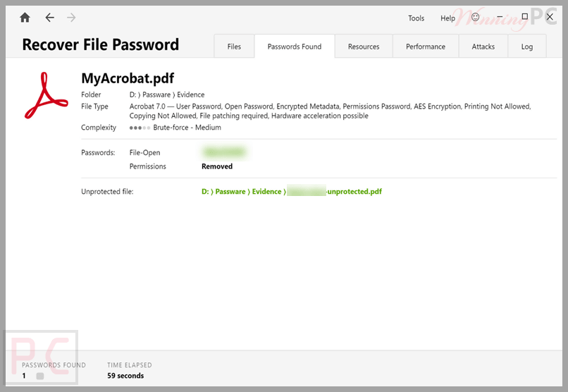The image size is (568, 392).
Task: Maximize the Passware window
Action: point(524,16)
